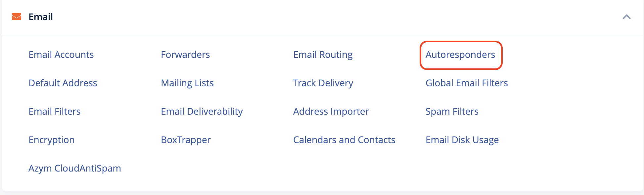Open the Forwarders page
This screenshot has height=195, width=644.
[x=185, y=55]
